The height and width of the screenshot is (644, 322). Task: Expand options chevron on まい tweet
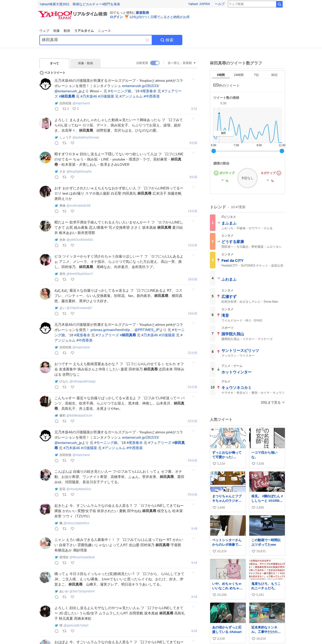[x=193, y=289]
